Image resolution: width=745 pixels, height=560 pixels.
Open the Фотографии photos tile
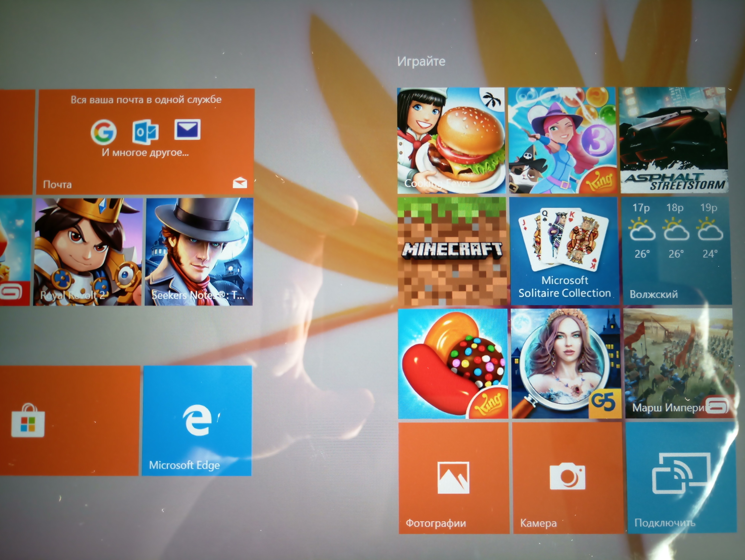(x=454, y=478)
